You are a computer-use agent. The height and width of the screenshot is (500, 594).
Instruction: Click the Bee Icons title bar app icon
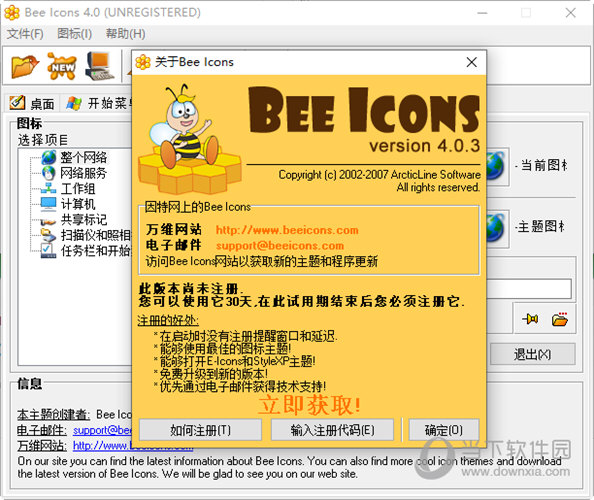coord(12,12)
